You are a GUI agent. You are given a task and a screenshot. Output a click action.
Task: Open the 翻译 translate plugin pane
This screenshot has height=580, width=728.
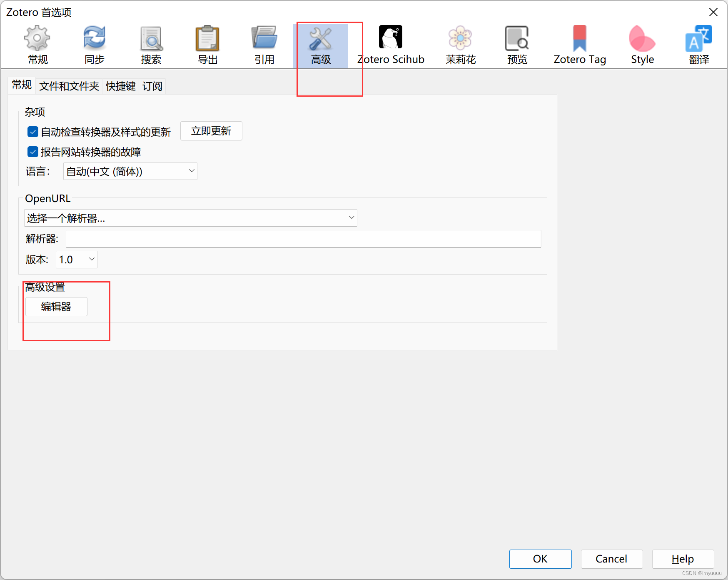[x=699, y=45]
